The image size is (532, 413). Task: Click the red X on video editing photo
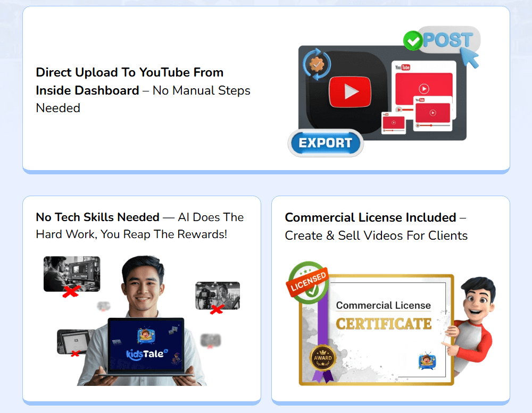point(72,290)
